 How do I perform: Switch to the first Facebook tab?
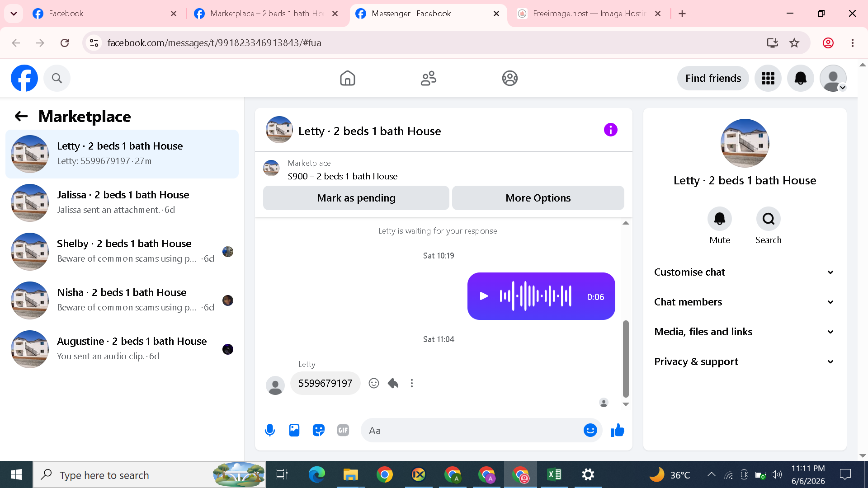(104, 14)
